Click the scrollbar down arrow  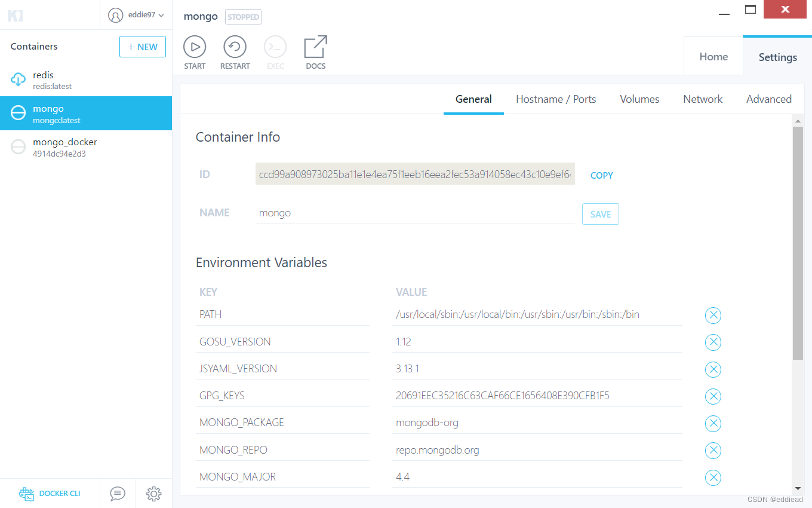tap(798, 489)
